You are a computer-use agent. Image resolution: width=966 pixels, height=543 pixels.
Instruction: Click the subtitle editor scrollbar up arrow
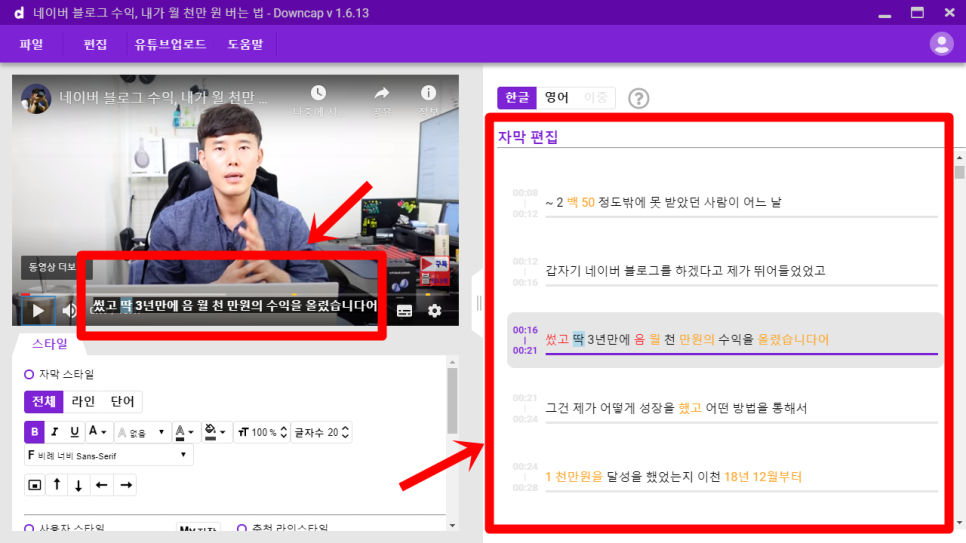point(959,158)
